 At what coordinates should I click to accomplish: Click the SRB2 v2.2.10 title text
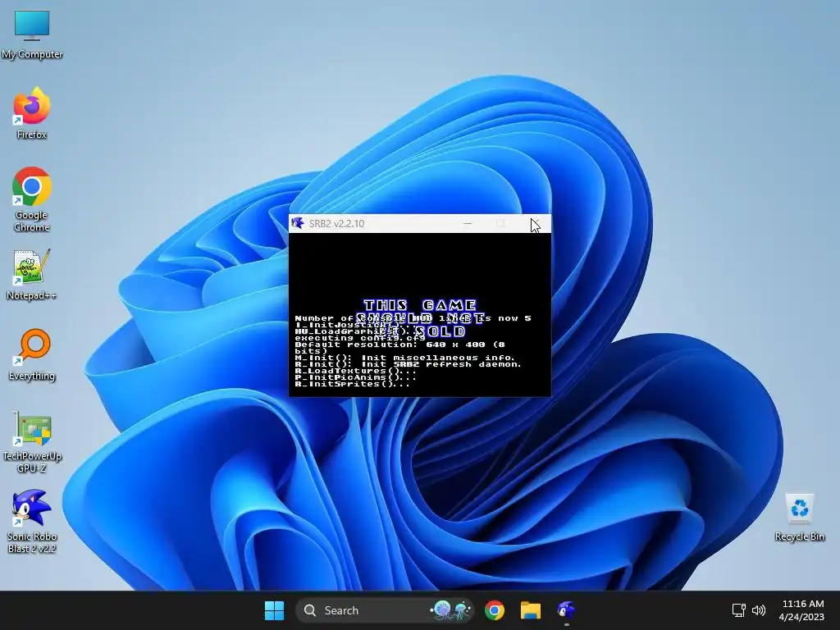(336, 224)
